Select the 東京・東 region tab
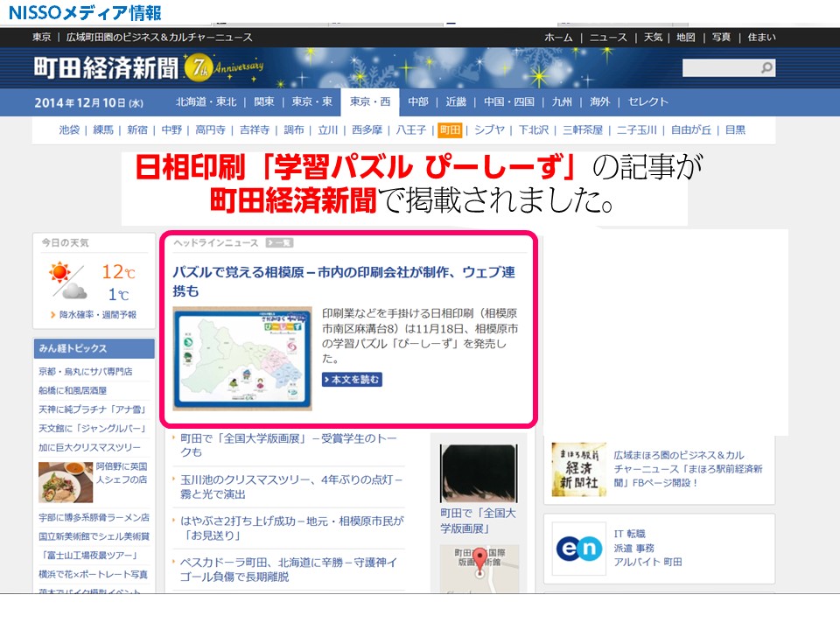This screenshot has height=630, width=840. coord(311,101)
